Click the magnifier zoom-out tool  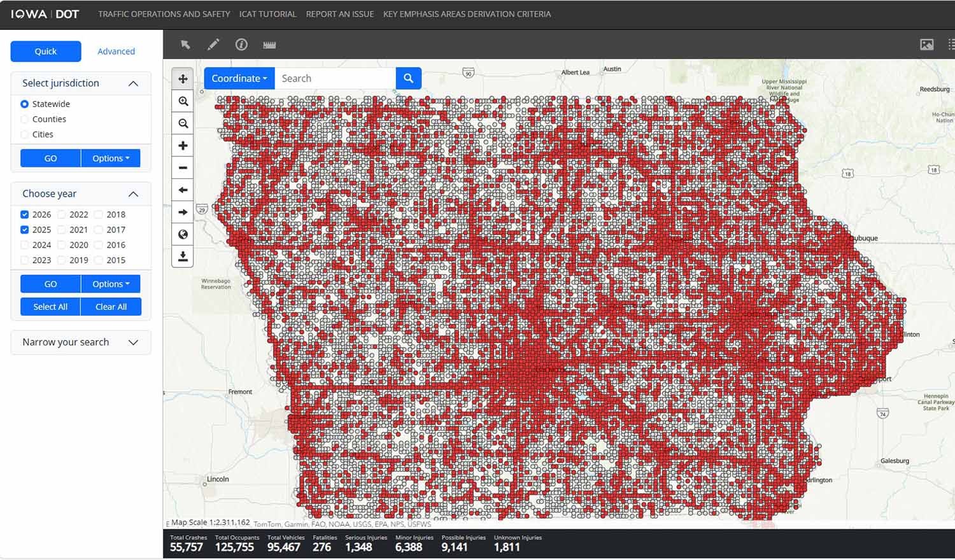tap(183, 123)
